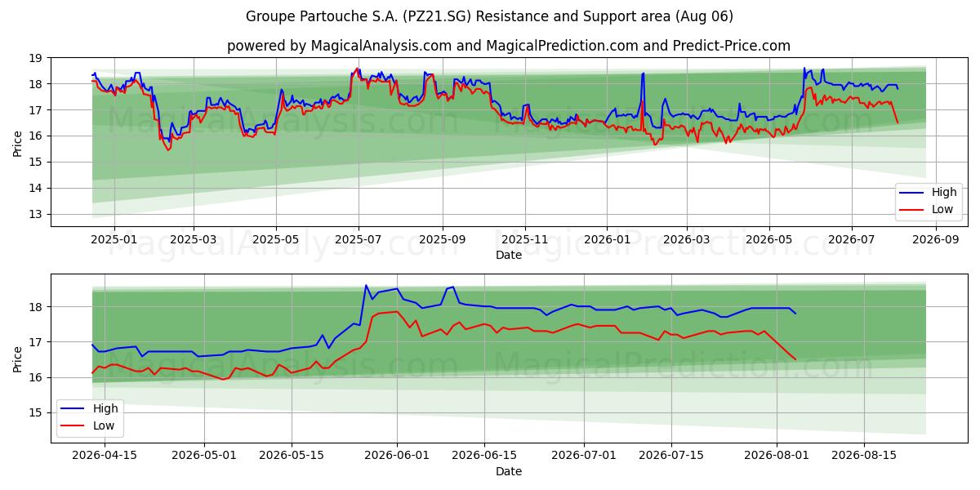Image resolution: width=980 pixels, height=490 pixels.
Task: Click the '2025-07' tick label
Action: (x=359, y=240)
